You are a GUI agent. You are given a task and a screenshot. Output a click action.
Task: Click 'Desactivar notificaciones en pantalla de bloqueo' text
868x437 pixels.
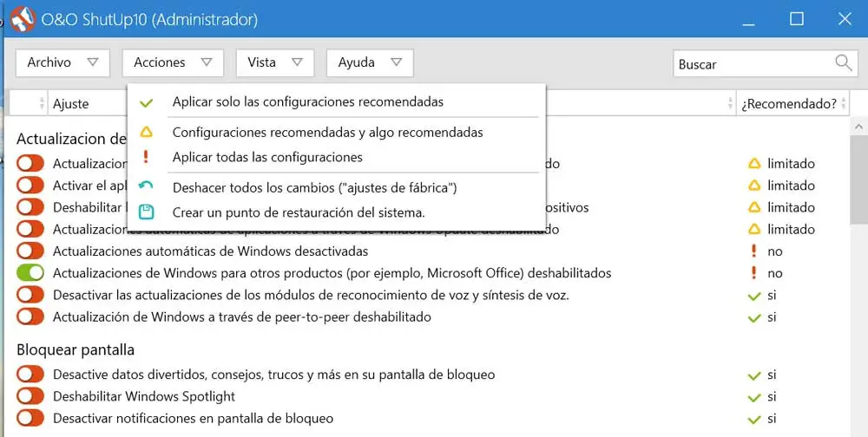[194, 418]
